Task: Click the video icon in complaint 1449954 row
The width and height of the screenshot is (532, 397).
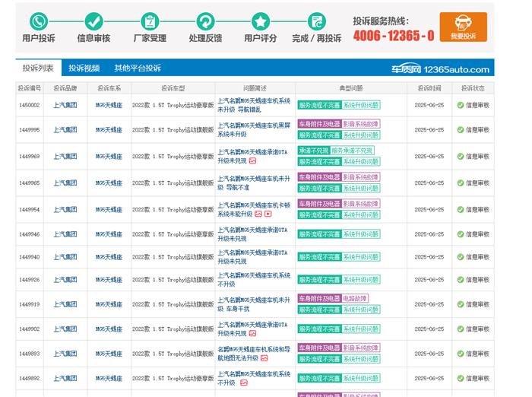Action: 268,214
